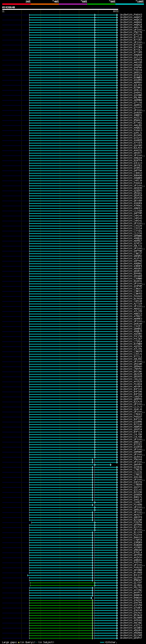Click the UniRef100_Q06J66 hit label

[x=131, y=477]
